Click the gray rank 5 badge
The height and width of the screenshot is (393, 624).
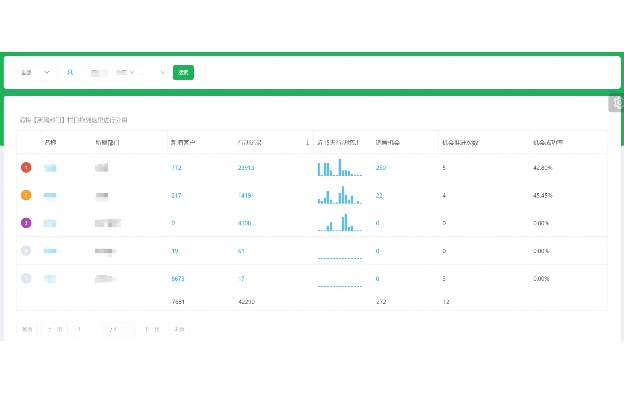[x=26, y=278]
